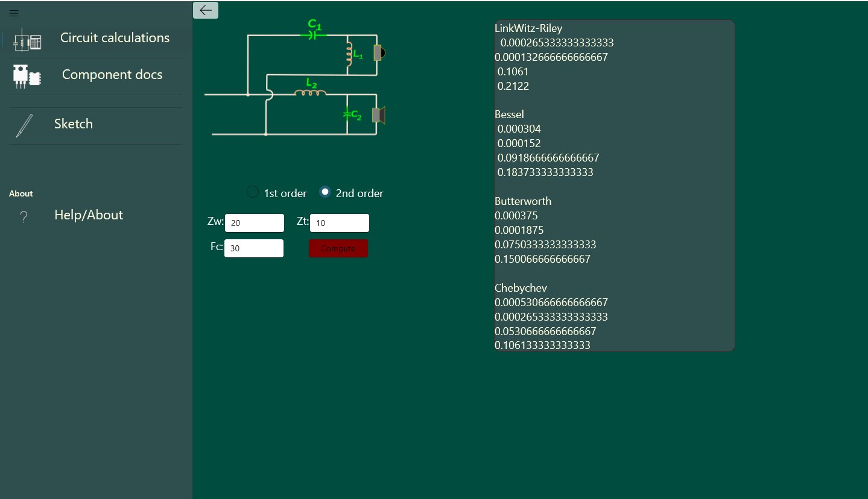Open the hamburger menu
This screenshot has height=499, width=868.
pyautogui.click(x=13, y=13)
